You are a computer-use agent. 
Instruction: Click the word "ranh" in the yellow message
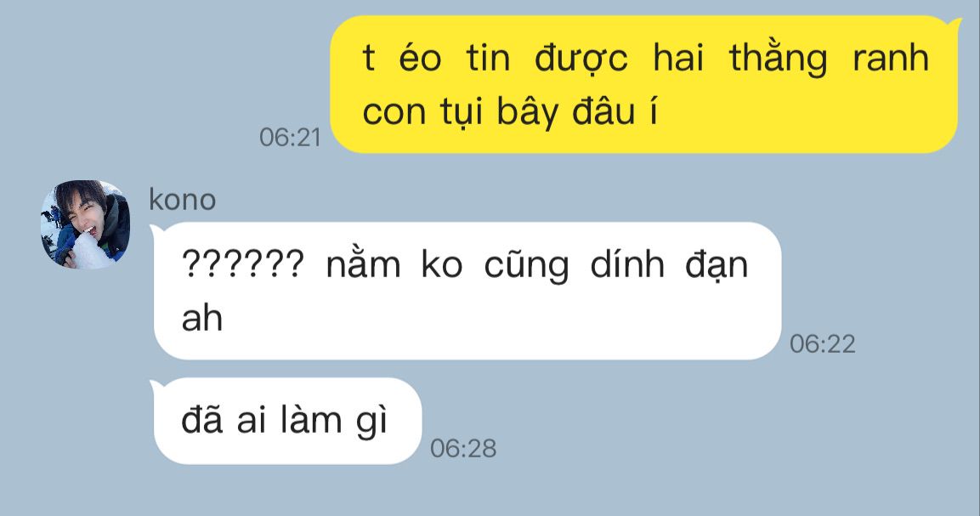click(x=891, y=58)
